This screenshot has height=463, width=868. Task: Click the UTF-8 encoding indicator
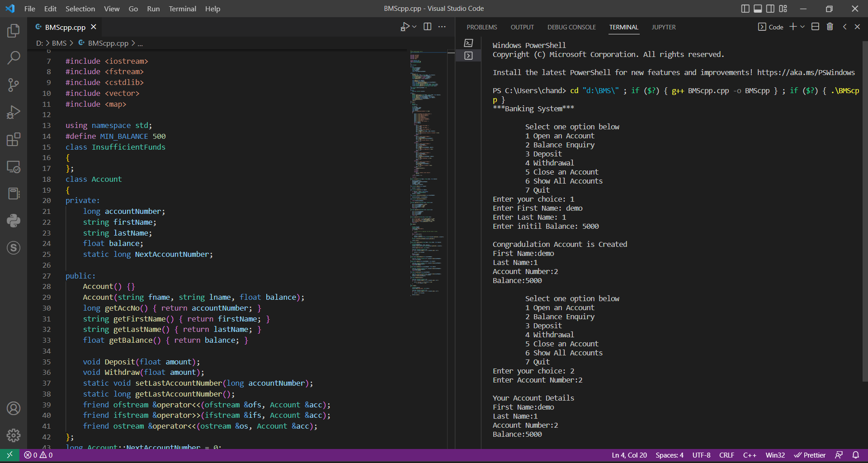701,455
